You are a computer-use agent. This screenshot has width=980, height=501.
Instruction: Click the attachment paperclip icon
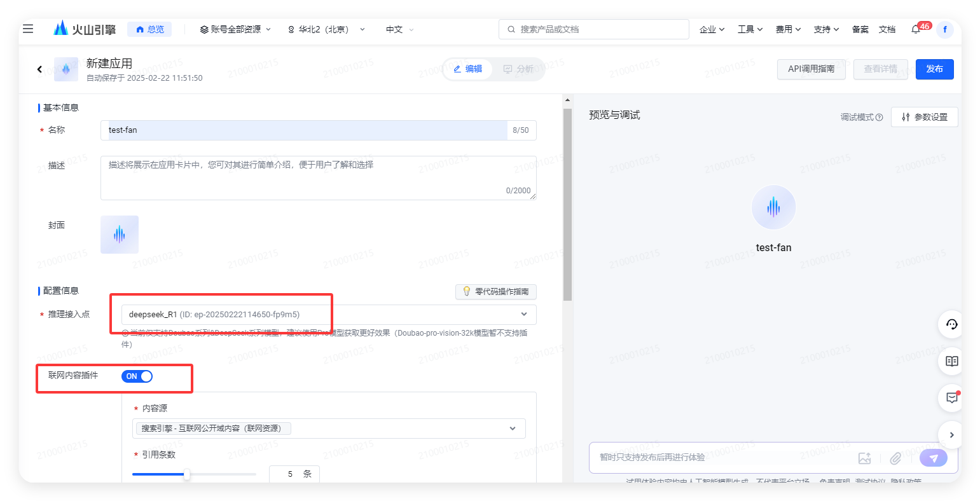click(x=895, y=458)
